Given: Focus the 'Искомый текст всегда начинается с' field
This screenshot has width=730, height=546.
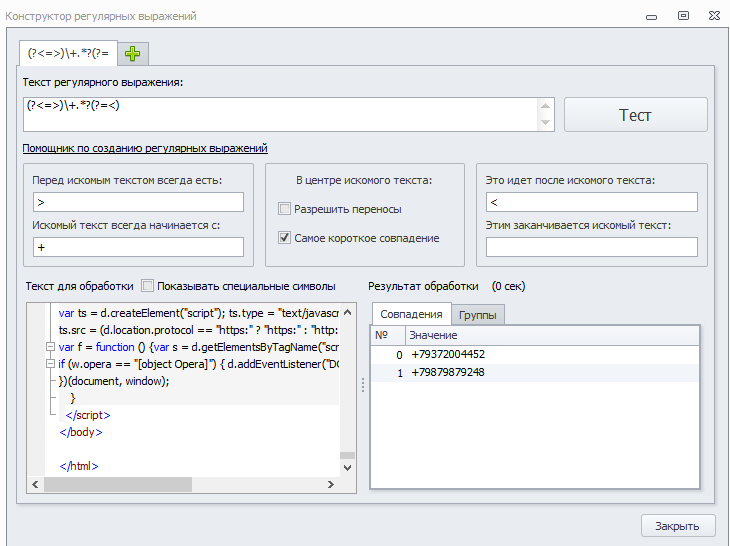Looking at the screenshot, I should [138, 247].
